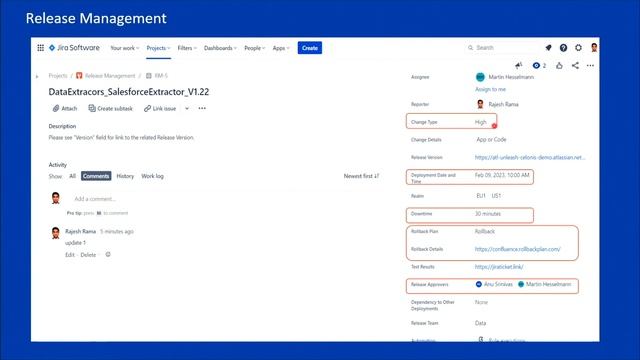Click Release Management project icon in breadcrumb
640x360 pixels.
pos(79,76)
